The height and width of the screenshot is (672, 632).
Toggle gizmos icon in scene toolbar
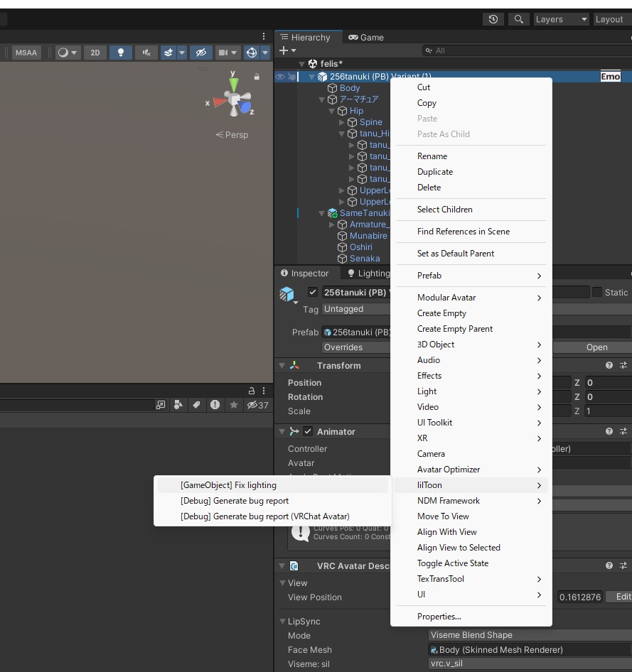pos(252,53)
